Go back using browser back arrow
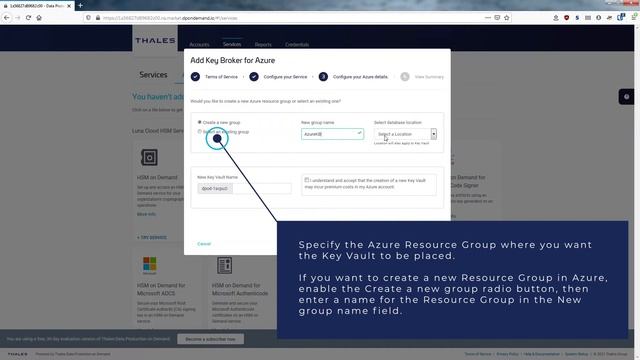Viewport: 640px width, 360px height. click(x=7, y=18)
